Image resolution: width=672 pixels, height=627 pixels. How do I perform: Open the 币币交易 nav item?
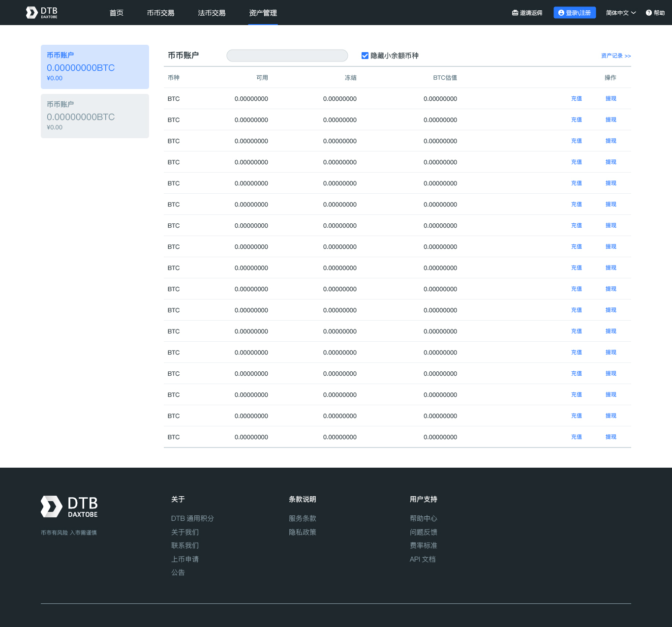pos(161,13)
